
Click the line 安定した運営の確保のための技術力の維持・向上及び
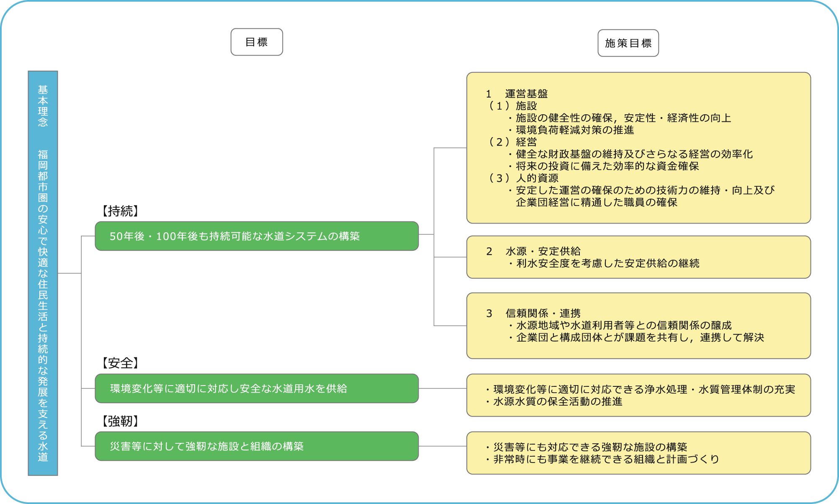click(x=641, y=190)
